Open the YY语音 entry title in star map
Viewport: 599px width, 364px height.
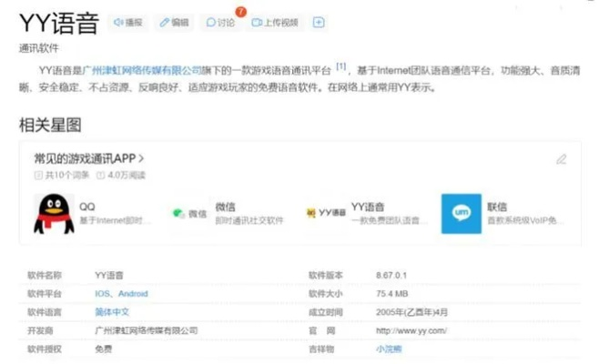tap(368, 207)
